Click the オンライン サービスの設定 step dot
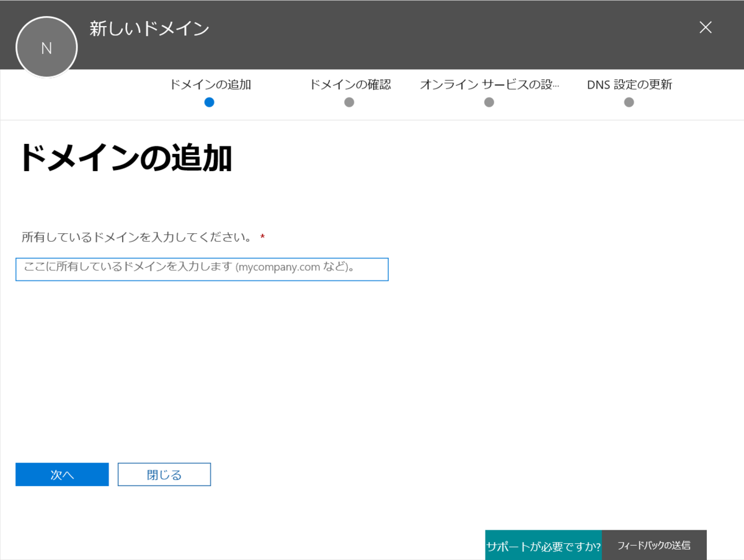Screen dimensions: 744x560 pos(489,102)
